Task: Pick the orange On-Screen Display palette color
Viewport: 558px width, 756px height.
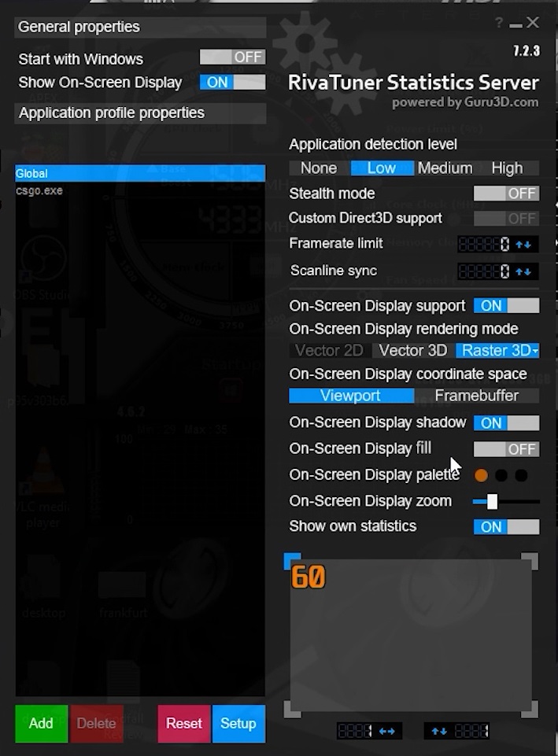Action: click(x=481, y=475)
